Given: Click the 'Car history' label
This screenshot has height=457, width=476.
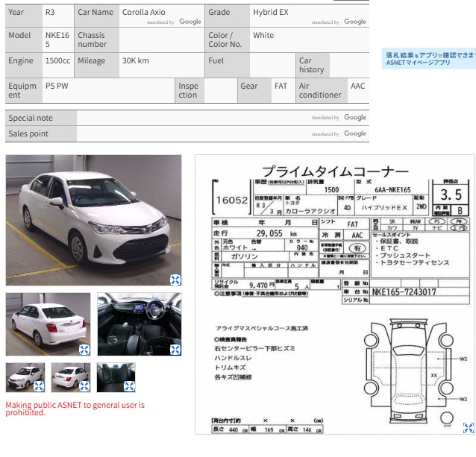Looking at the screenshot, I should 311,65.
